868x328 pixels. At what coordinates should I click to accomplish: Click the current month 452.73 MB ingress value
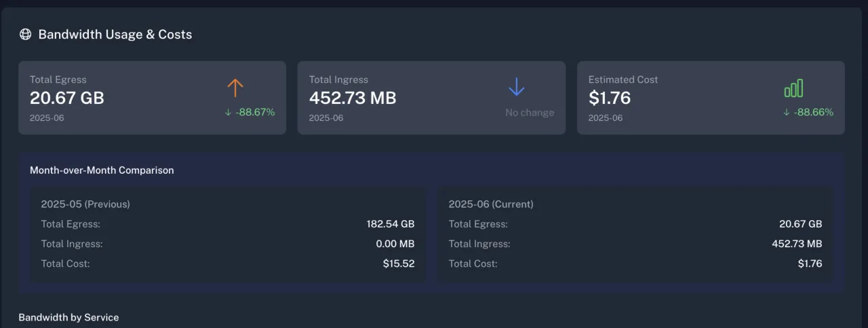tap(797, 244)
